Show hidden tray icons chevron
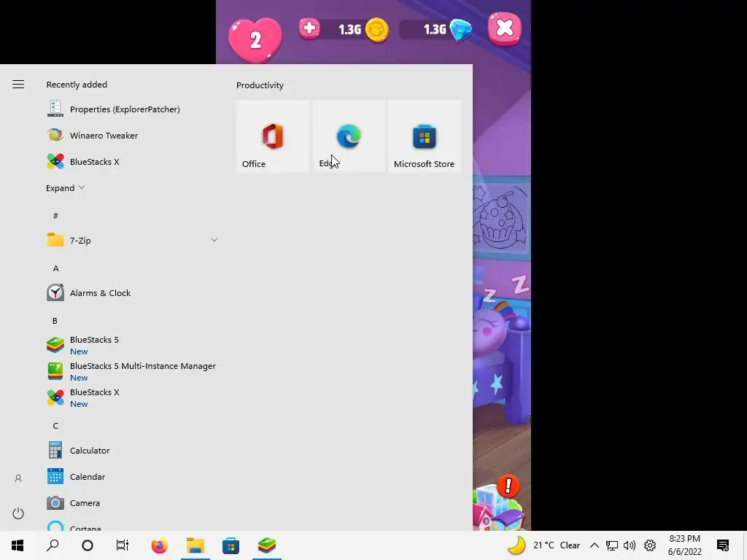The image size is (747, 560). point(594,545)
